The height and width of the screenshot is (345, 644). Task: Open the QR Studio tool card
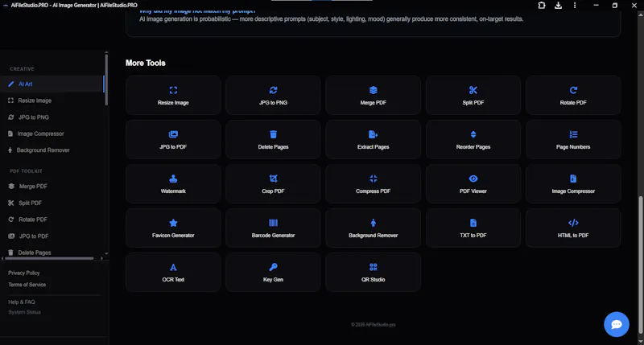(373, 273)
